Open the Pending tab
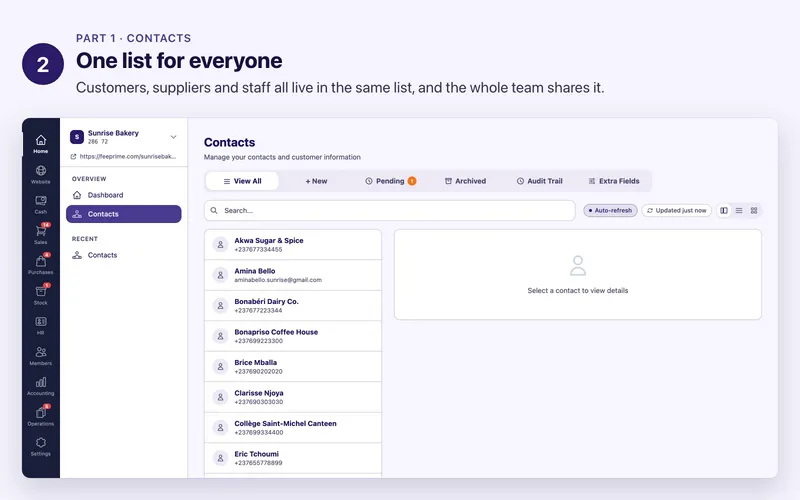This screenshot has width=800, height=500. pyautogui.click(x=390, y=181)
